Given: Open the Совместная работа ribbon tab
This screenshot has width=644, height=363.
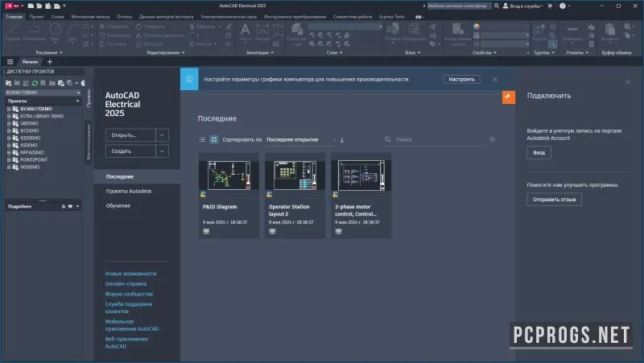Looking at the screenshot, I should click(353, 17).
